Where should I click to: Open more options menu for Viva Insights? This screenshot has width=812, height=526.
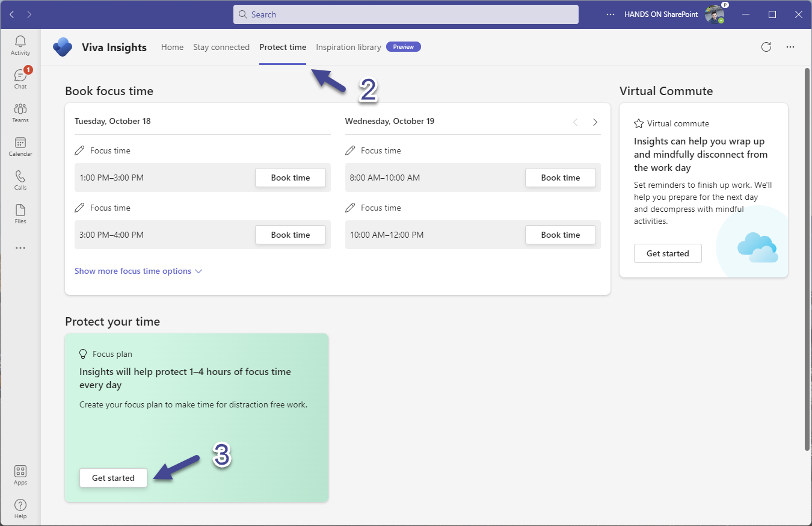(790, 46)
